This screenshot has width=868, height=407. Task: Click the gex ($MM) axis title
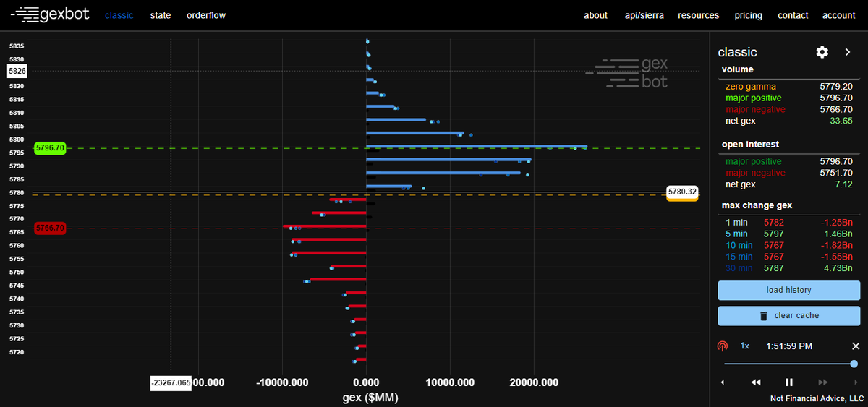pyautogui.click(x=370, y=398)
